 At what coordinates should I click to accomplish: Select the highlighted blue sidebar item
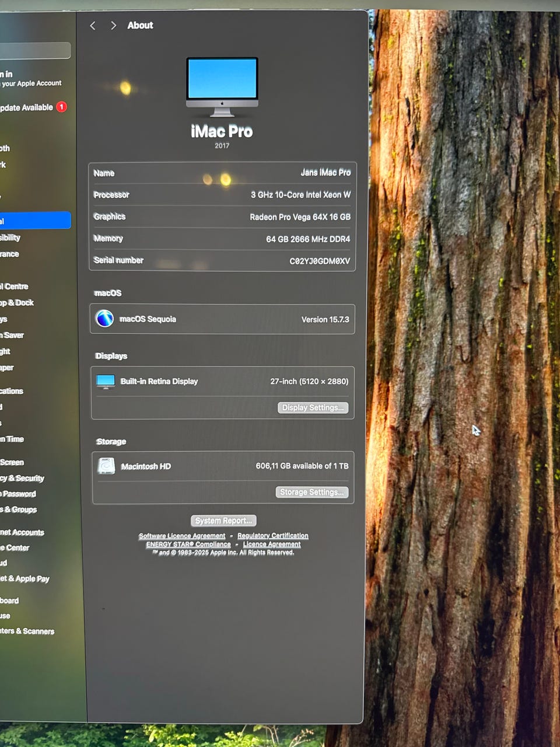click(x=35, y=221)
